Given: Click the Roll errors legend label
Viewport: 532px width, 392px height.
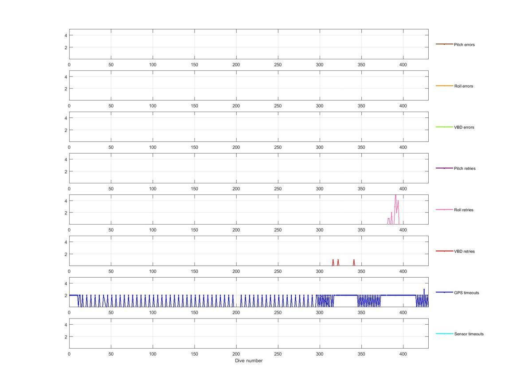Looking at the screenshot, I should (x=464, y=86).
